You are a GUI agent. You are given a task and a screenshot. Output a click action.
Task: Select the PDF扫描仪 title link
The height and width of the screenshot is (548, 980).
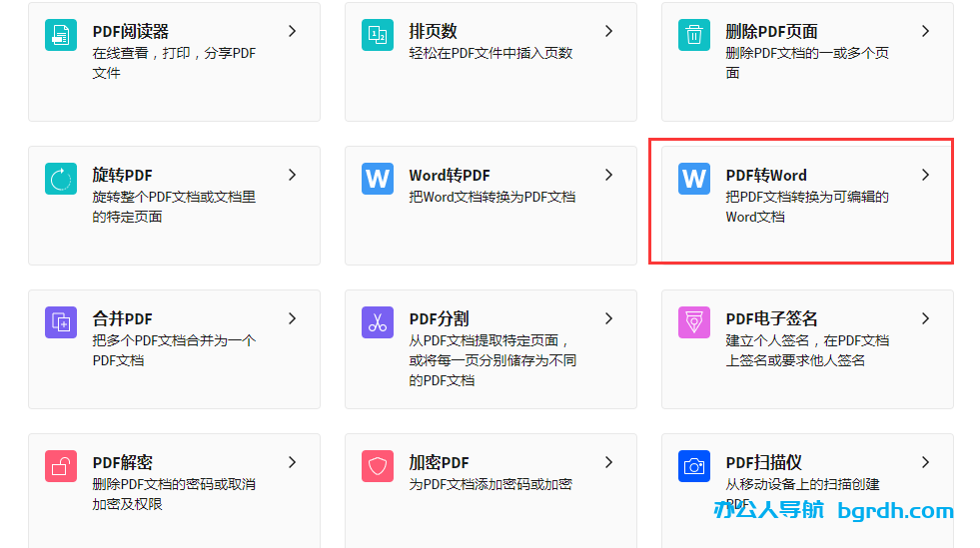pyautogui.click(x=764, y=462)
